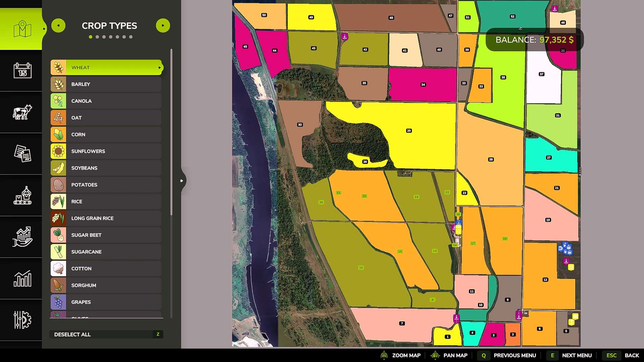Toggle Canola crop type filter
The width and height of the screenshot is (644, 362).
[x=106, y=101]
